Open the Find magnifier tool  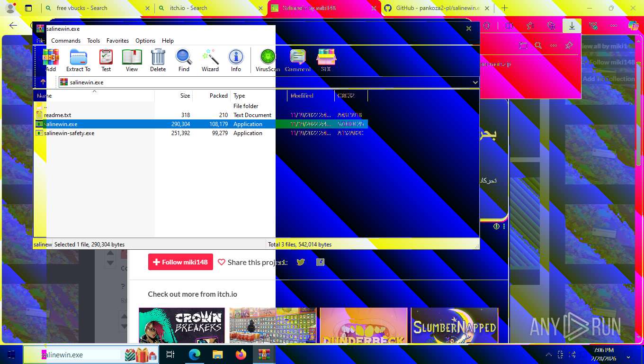click(x=184, y=60)
